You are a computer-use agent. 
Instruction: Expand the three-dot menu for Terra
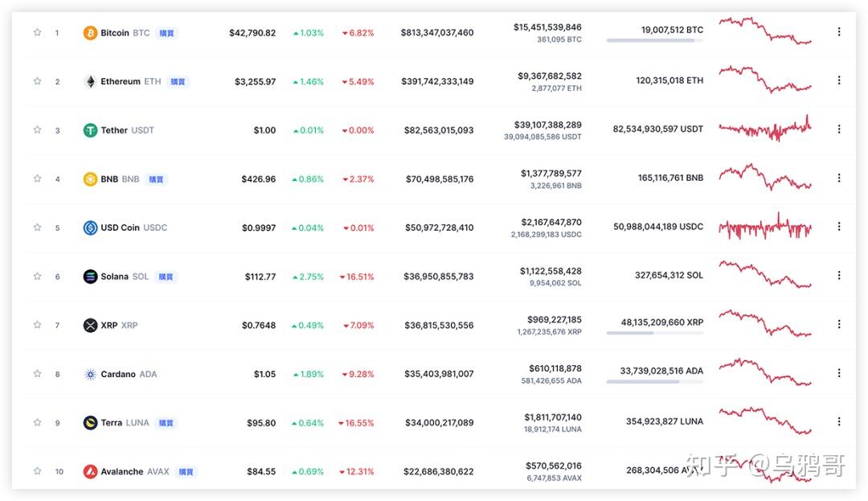coord(839,421)
